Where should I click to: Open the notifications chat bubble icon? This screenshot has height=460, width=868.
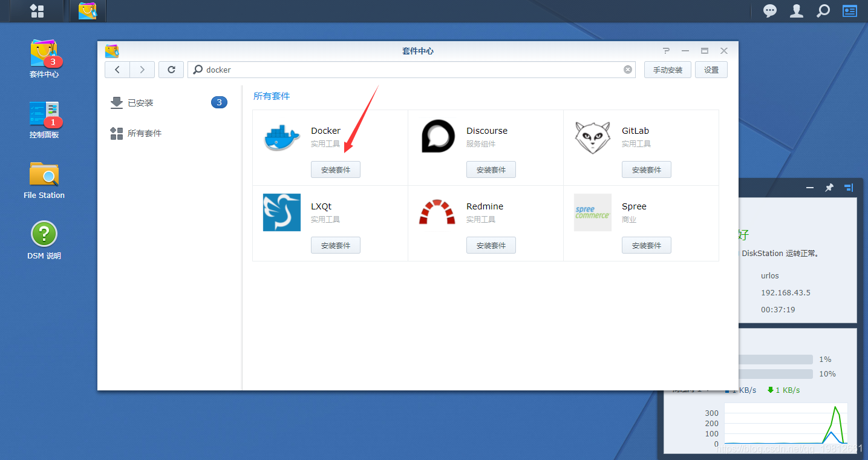coord(770,11)
